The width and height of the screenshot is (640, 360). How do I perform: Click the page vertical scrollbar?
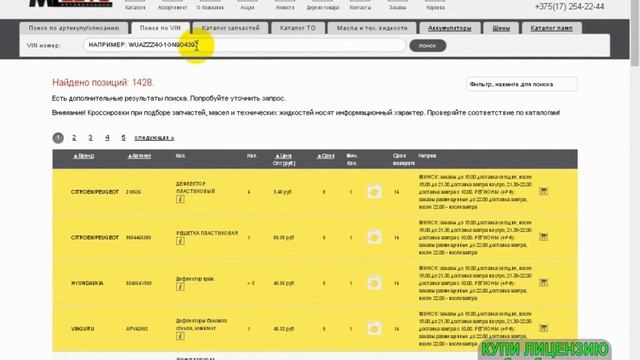(635, 33)
